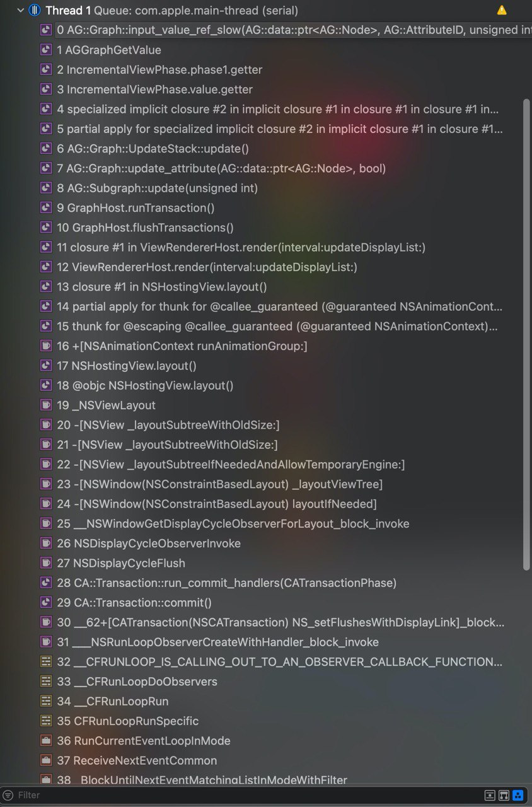Click the vertical scrollbar of the stack list

click(x=526, y=334)
